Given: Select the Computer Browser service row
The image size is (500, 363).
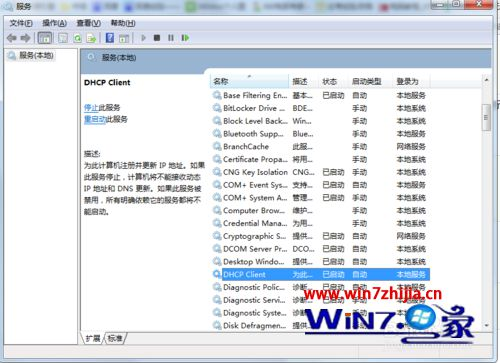Looking at the screenshot, I should (321, 210).
